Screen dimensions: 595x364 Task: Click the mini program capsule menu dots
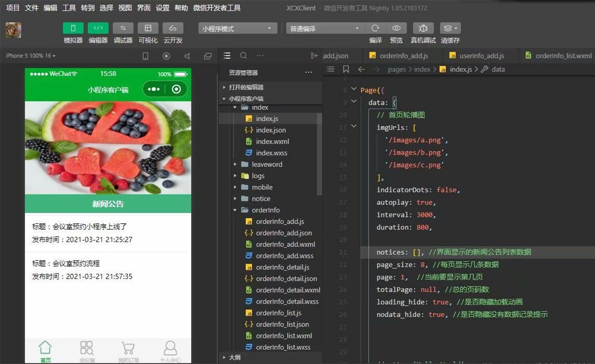(153, 89)
